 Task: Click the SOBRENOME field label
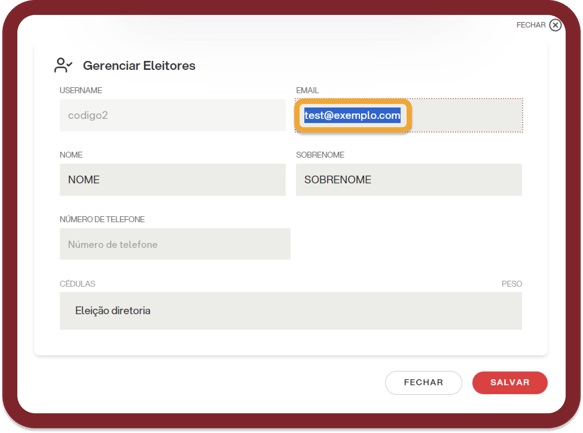320,155
